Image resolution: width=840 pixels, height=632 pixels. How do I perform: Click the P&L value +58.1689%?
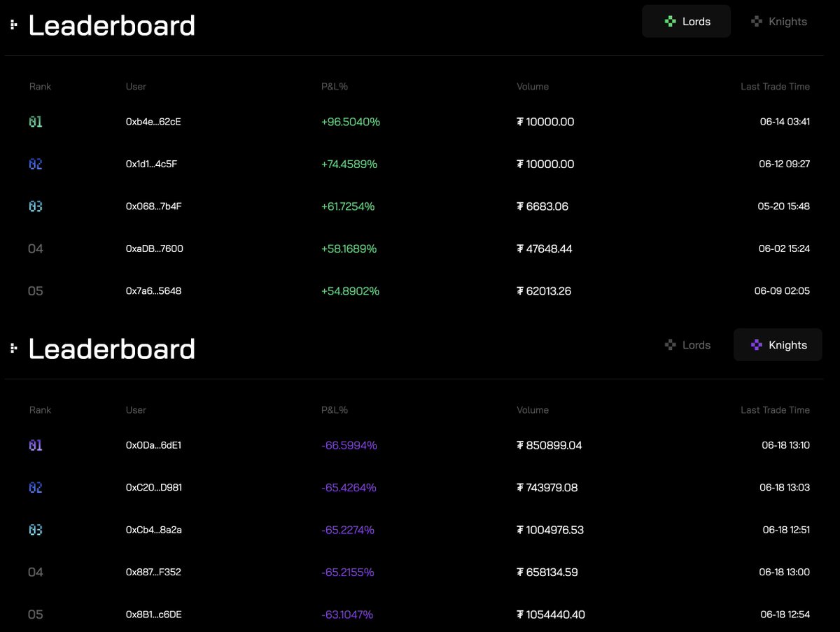click(x=349, y=248)
